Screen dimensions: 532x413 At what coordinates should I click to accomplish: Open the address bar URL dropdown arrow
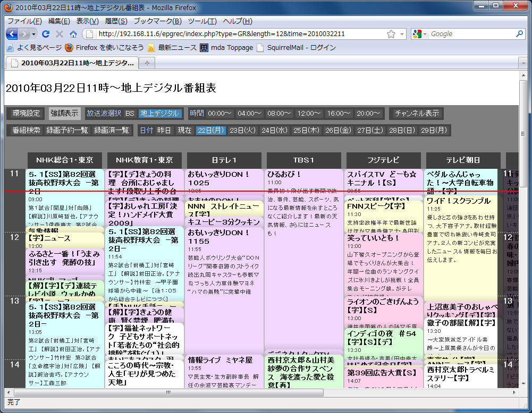click(x=402, y=34)
